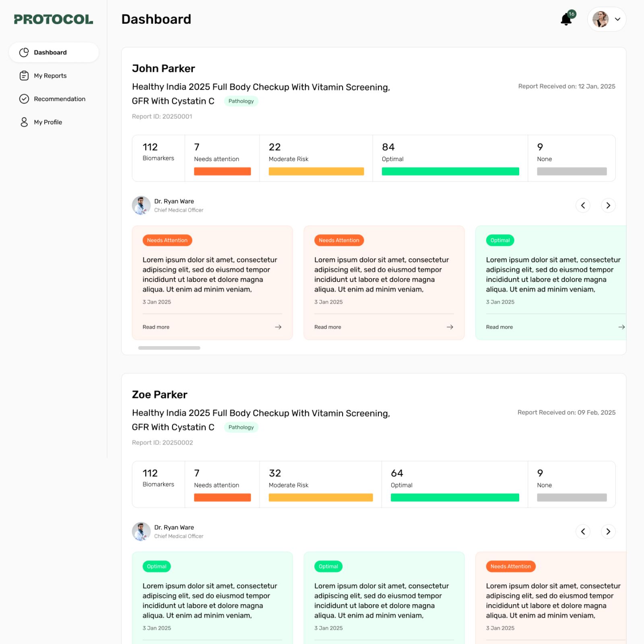The height and width of the screenshot is (644, 644).
Task: Show next card in Zoe Parker carousel
Action: (x=608, y=531)
